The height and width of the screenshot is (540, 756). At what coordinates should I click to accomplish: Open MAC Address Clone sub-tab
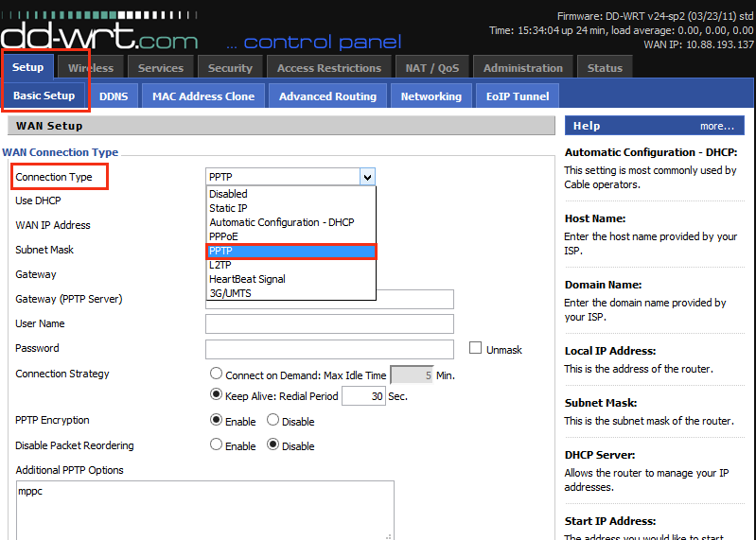click(202, 96)
